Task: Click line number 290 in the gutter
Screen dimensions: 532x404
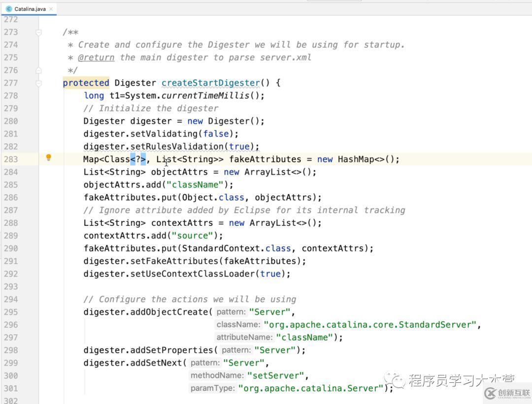Action: (10, 248)
